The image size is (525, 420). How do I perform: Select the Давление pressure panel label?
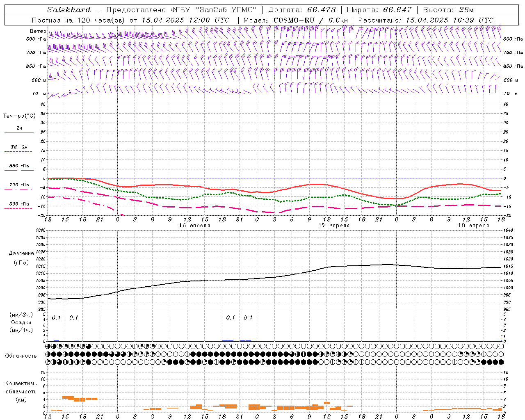[21, 253]
